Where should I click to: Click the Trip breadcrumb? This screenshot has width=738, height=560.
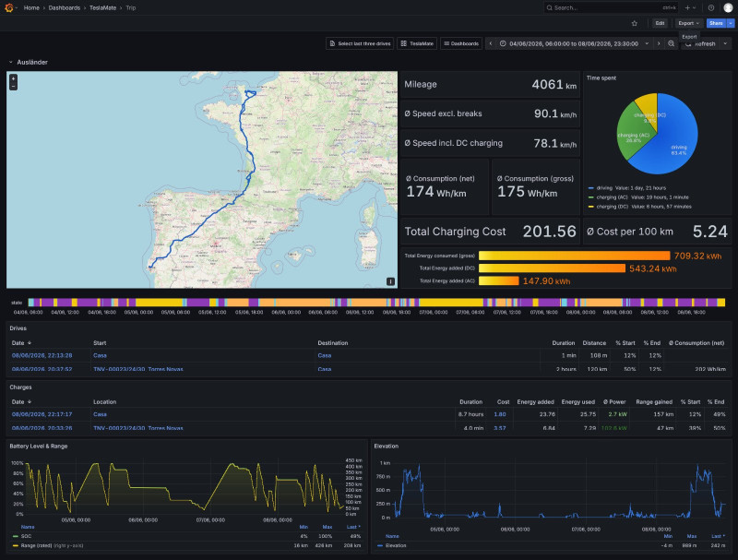point(131,7)
